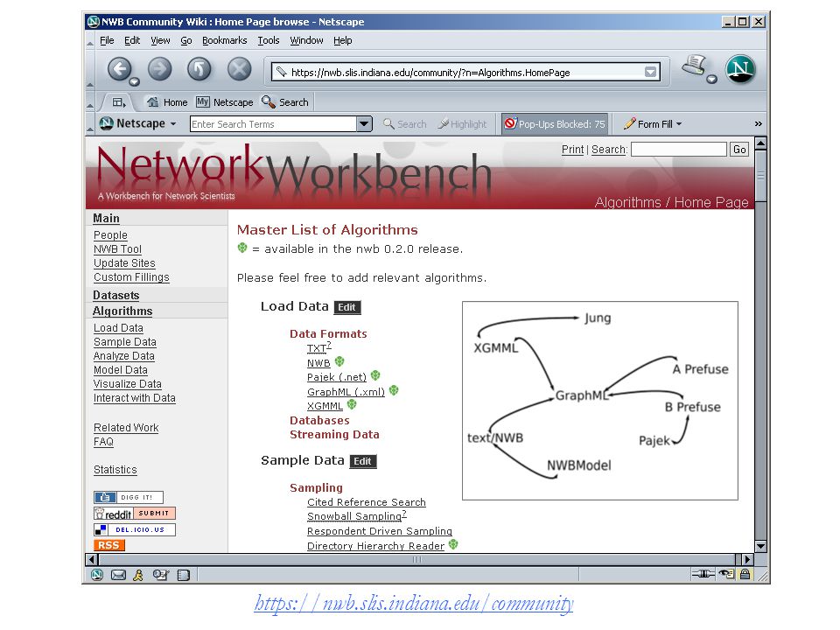Open the Print link in page header
The height and width of the screenshot is (630, 840).
[x=572, y=150]
